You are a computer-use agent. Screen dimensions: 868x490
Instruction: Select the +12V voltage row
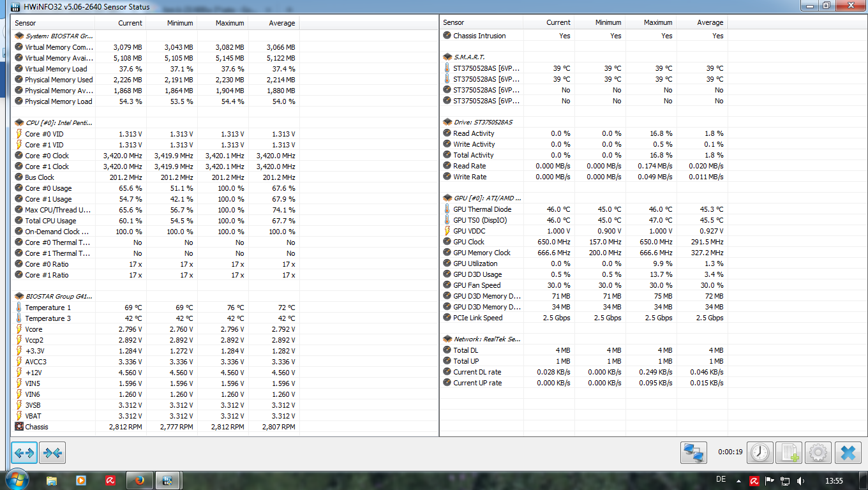point(155,373)
